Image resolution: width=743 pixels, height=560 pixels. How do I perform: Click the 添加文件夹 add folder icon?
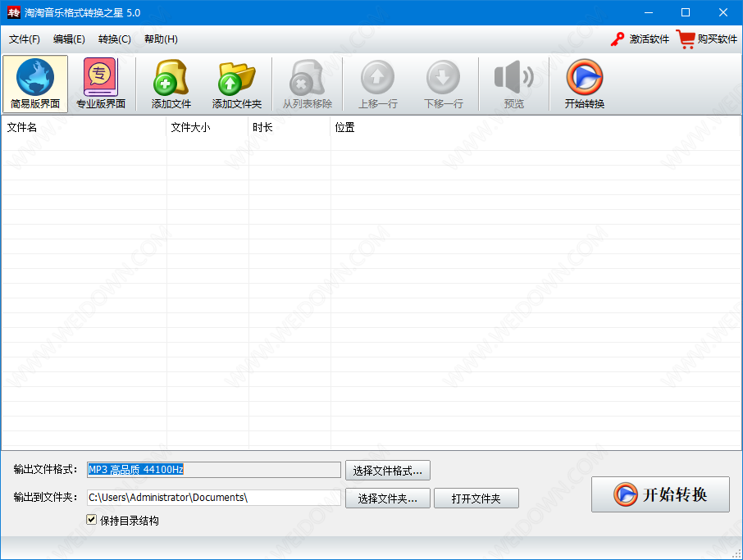pos(236,84)
